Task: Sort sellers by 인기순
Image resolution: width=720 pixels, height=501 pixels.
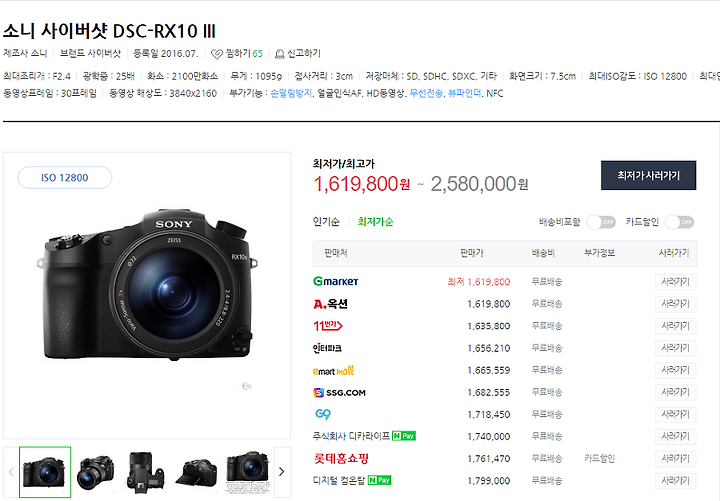Action: (x=326, y=222)
